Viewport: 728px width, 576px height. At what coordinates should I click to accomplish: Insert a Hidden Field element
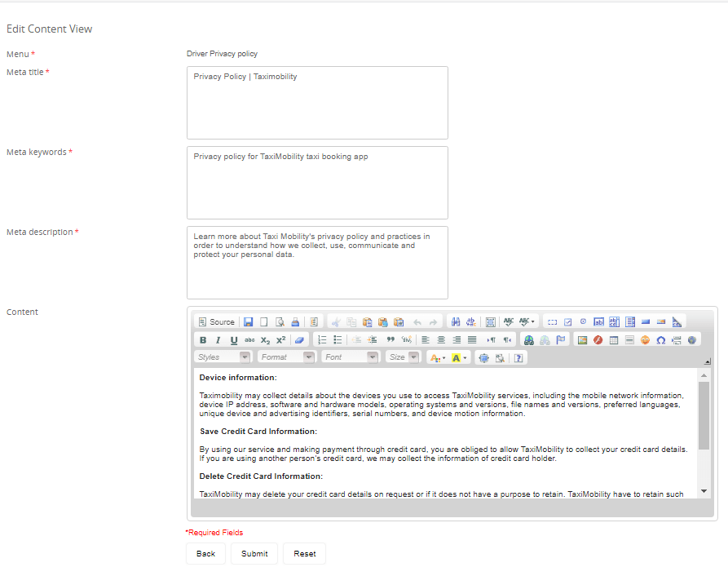click(677, 322)
